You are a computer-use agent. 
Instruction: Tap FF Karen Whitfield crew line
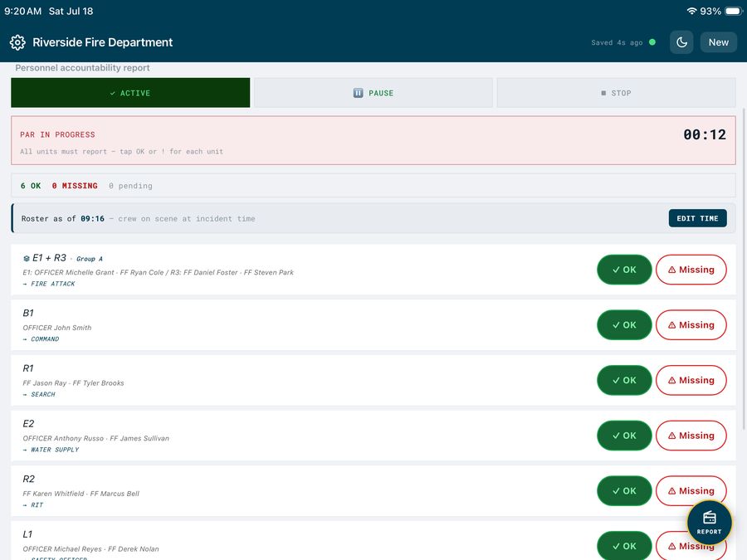81,494
